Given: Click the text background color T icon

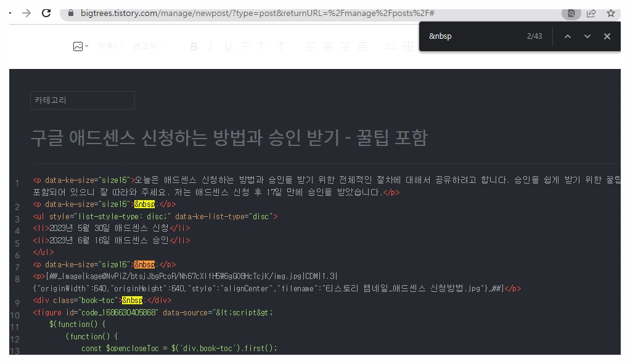Looking at the screenshot, I should coord(281,47).
